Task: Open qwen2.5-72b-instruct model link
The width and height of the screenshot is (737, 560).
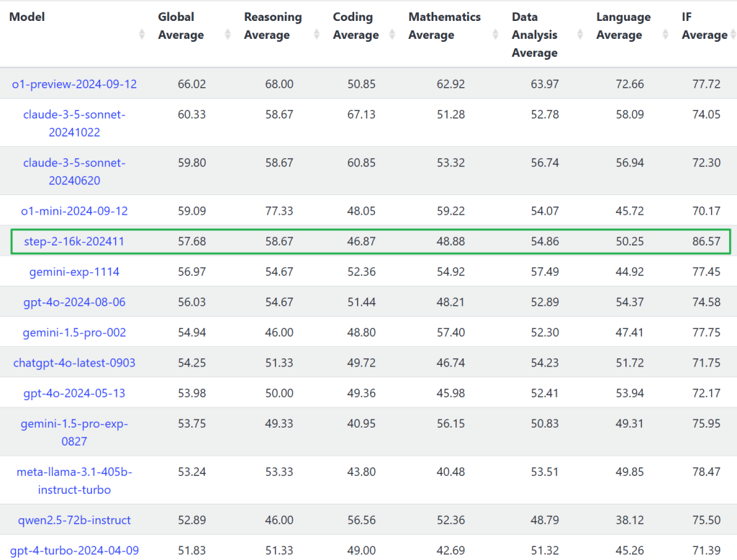Action: pyautogui.click(x=74, y=520)
